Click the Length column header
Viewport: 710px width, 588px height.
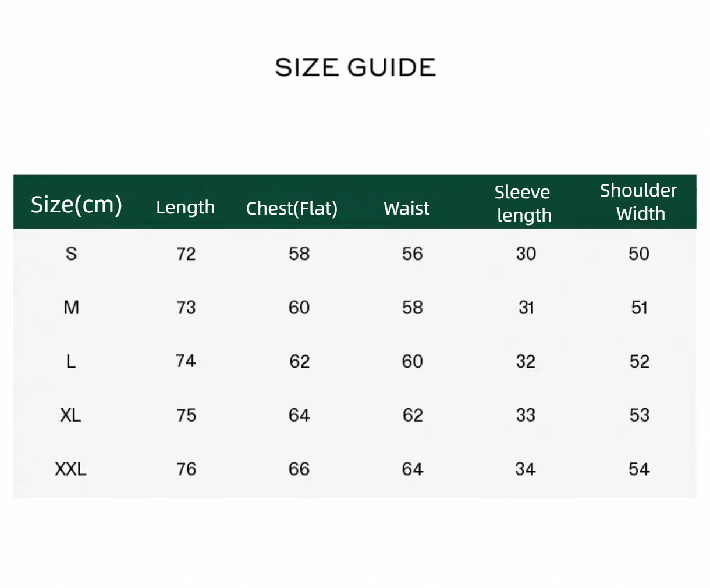click(186, 208)
